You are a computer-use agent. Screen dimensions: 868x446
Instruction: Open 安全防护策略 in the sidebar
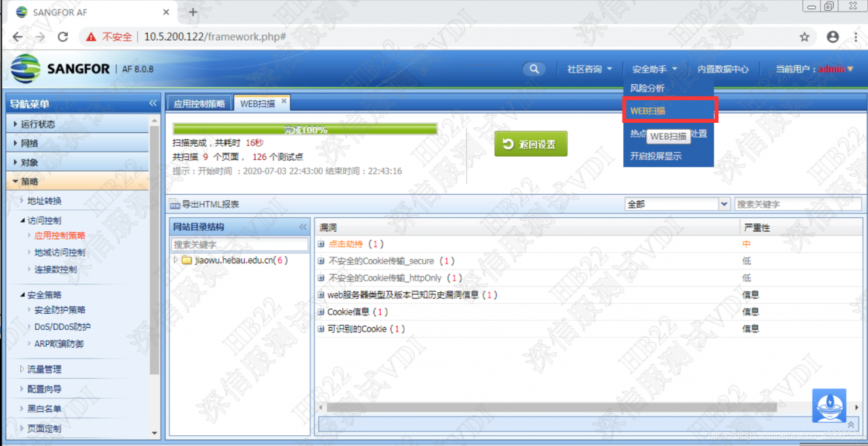(60, 310)
